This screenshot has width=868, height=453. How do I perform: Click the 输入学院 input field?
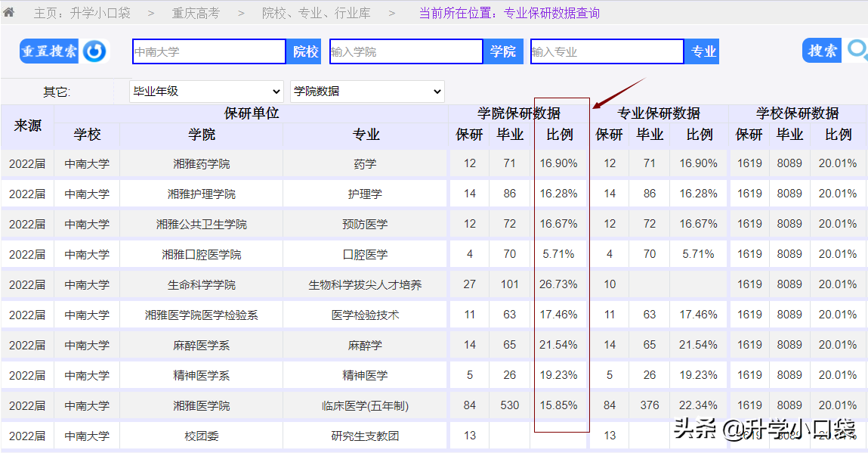coord(406,51)
